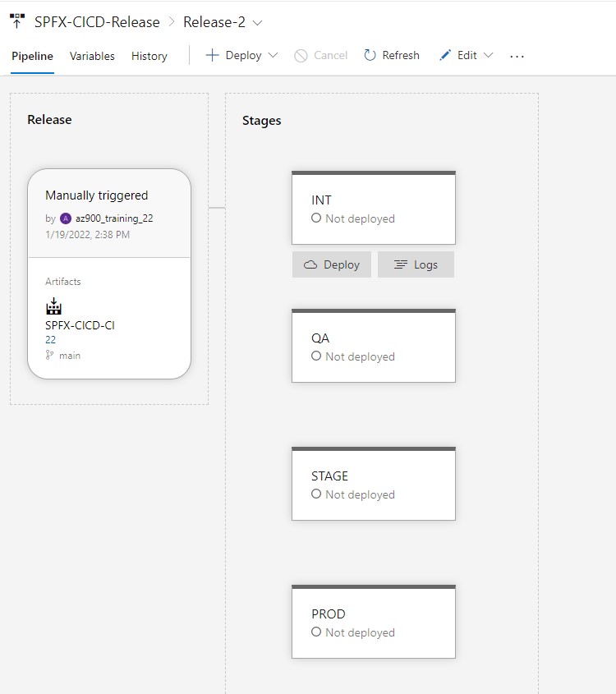Screen dimensions: 616x694
Task: Click the PROD stage status circle icon
Action: pos(316,632)
